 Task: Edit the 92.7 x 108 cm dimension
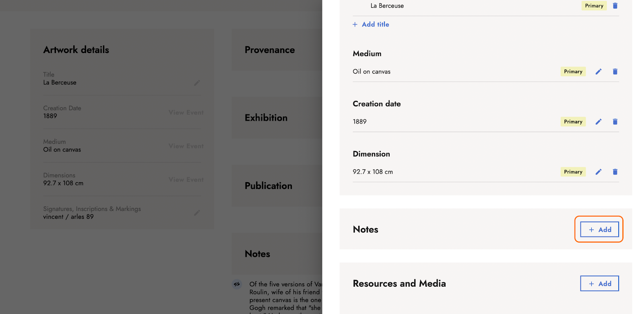tap(599, 172)
